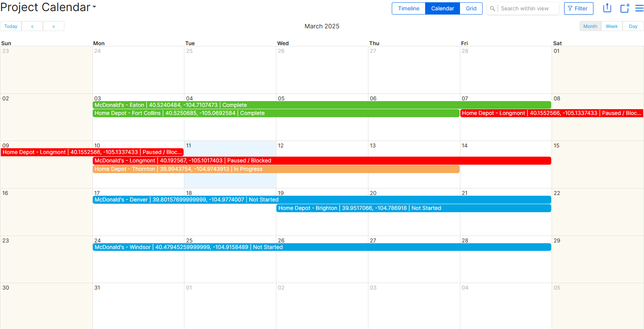Open Home Depot - Longmont event on Friday 07
The image size is (644, 329).
pyautogui.click(x=552, y=113)
